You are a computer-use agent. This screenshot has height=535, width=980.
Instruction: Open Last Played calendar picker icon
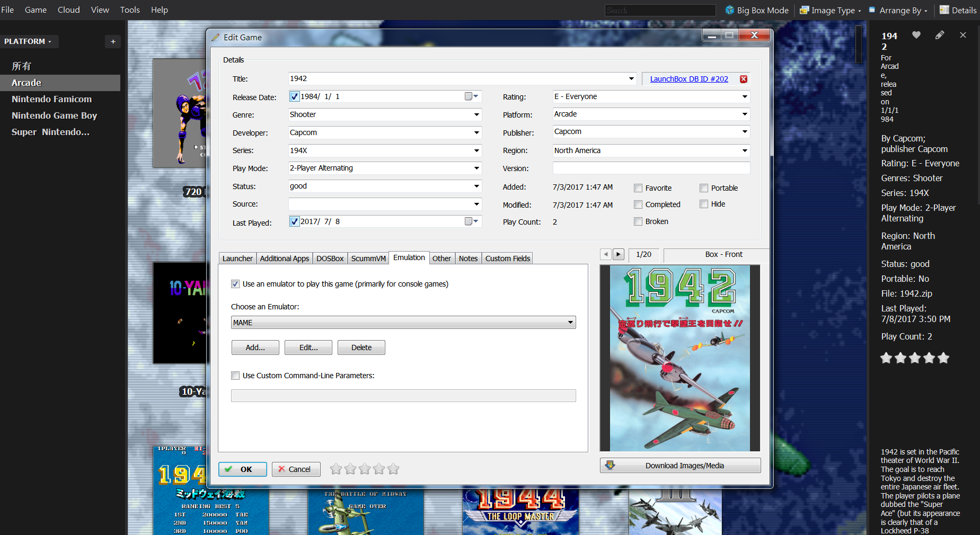(471, 221)
